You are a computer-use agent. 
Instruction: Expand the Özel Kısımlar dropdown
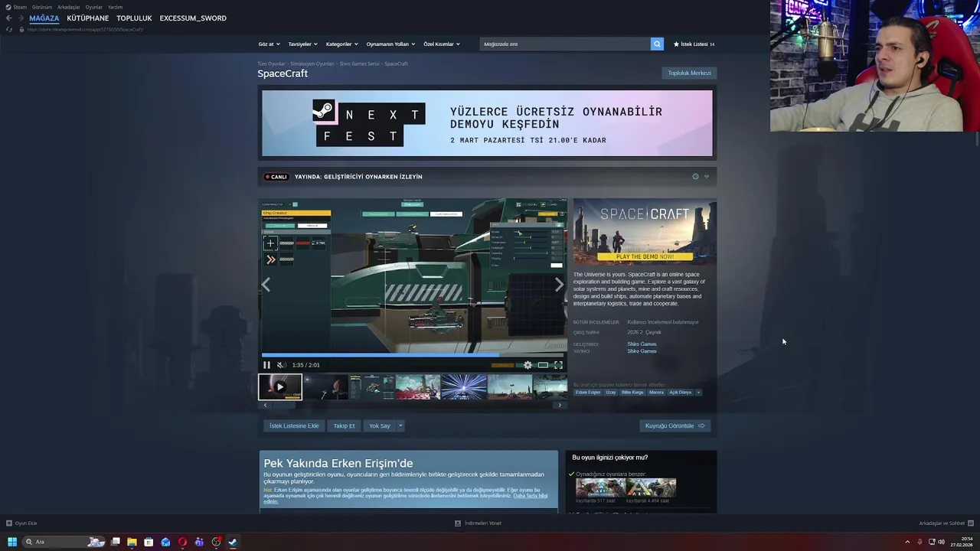[442, 44]
